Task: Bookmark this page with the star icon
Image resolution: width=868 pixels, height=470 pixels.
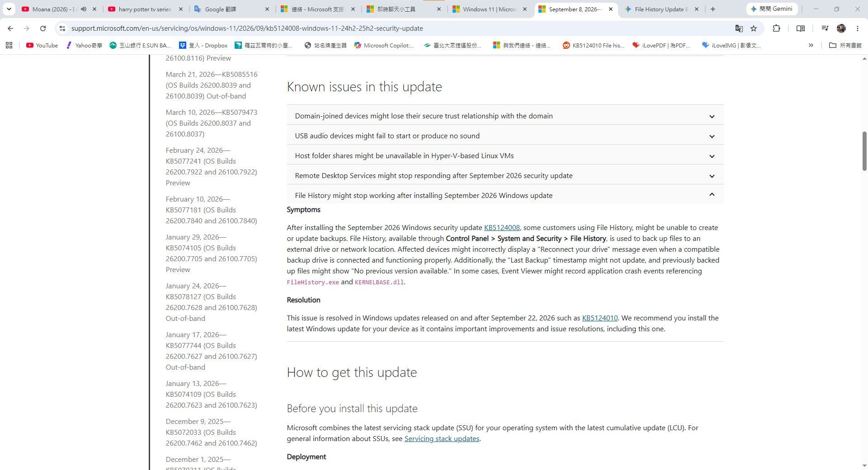Action: (x=754, y=28)
